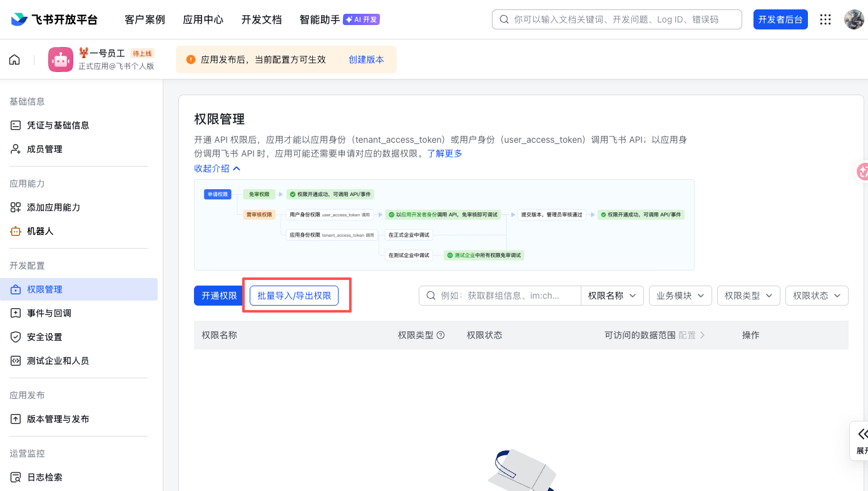Click the search input field in top bar
The width and height of the screenshot is (868, 491).
(616, 19)
